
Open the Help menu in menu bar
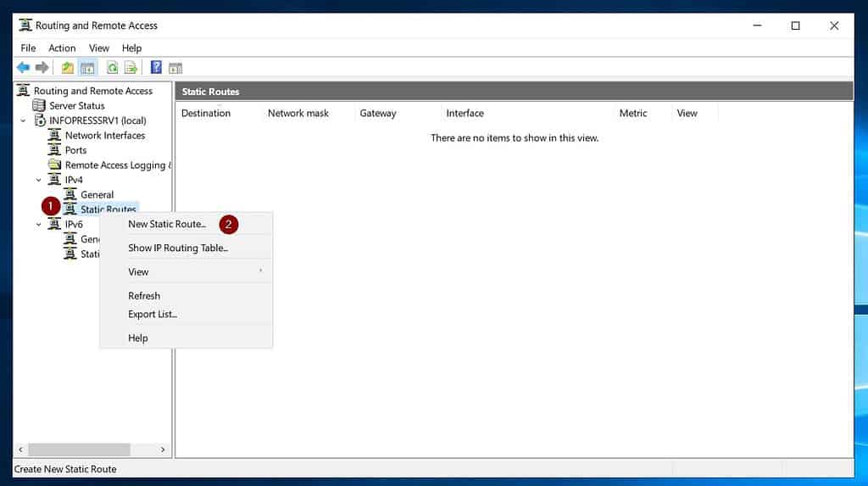click(x=131, y=48)
